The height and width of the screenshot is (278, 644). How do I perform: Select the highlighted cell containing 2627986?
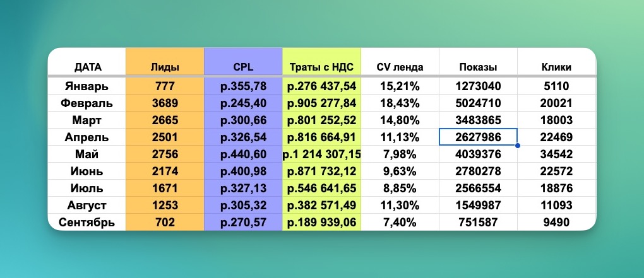click(478, 137)
